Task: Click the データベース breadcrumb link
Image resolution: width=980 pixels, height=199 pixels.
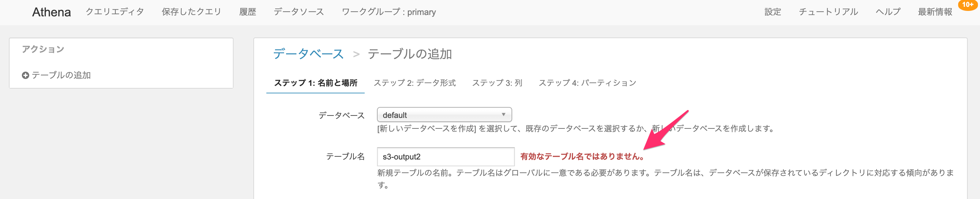Action: click(309, 54)
